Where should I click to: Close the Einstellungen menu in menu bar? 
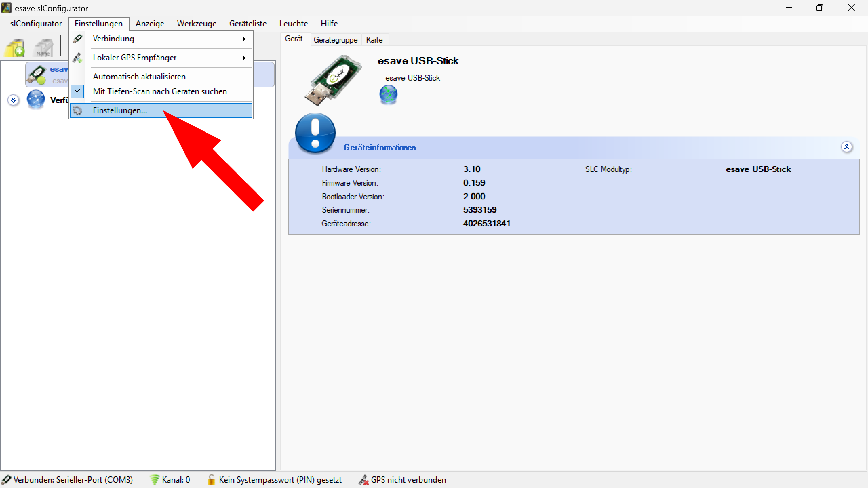click(x=99, y=24)
